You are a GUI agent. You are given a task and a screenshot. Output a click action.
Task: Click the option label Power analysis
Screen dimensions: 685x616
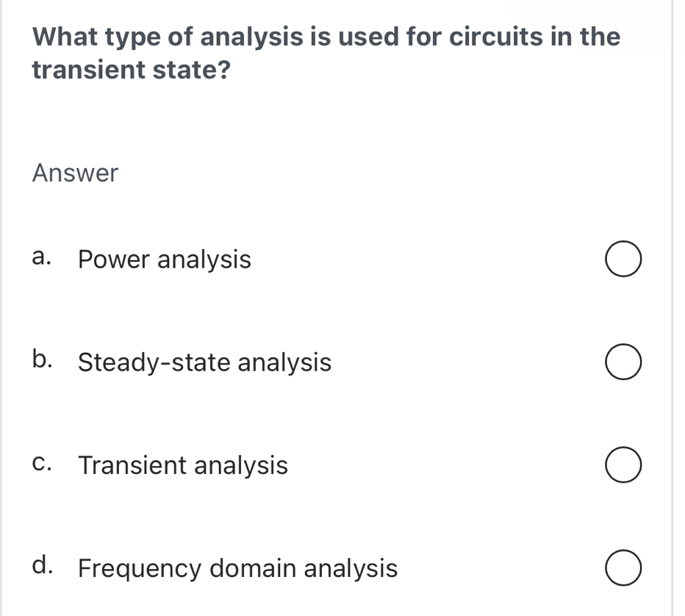pos(165,259)
